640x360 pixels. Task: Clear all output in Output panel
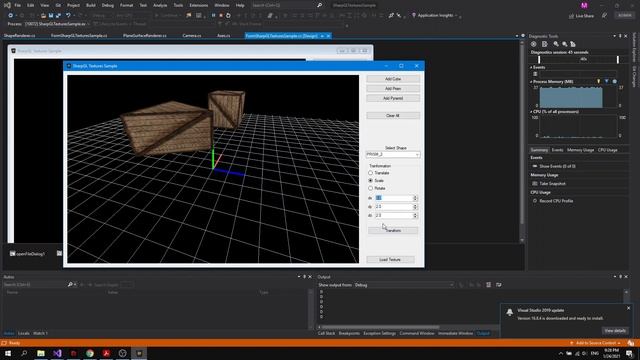[x=489, y=285]
